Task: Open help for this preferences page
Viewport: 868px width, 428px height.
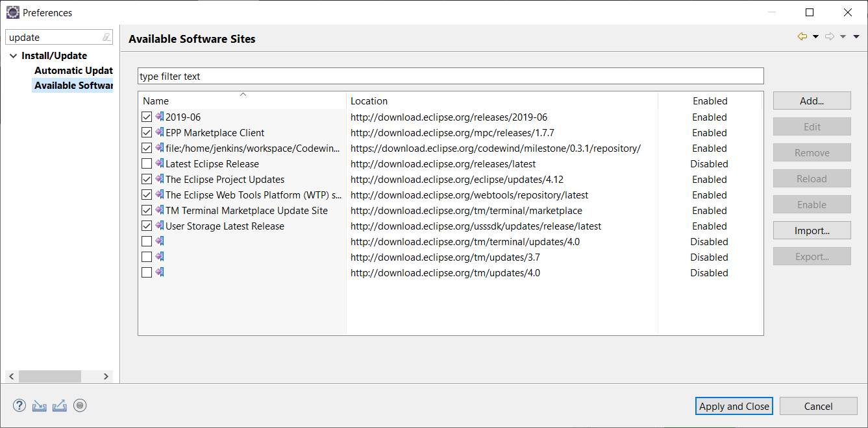Action: (x=19, y=405)
